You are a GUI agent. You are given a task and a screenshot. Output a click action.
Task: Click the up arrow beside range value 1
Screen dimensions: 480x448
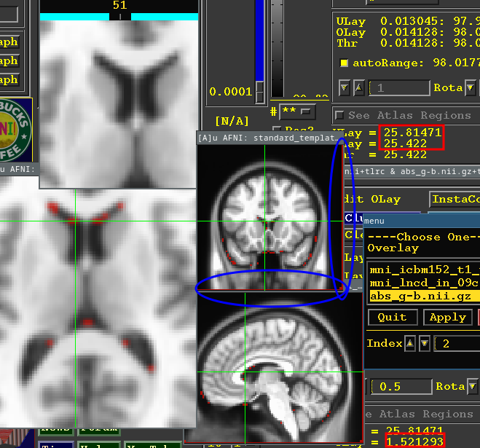(x=358, y=88)
